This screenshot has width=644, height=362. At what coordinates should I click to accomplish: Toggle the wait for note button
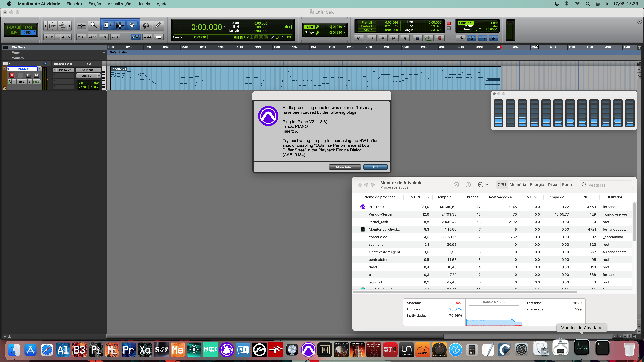[x=460, y=38]
